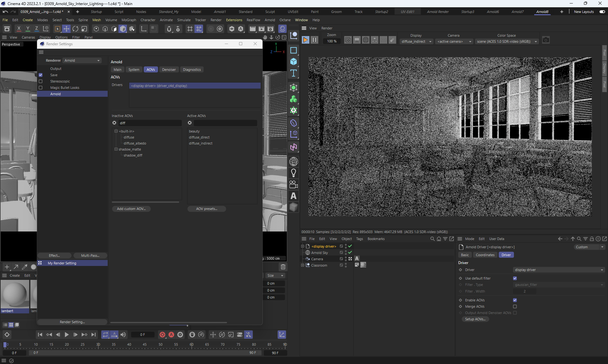The width and height of the screenshot is (608, 364).
Task: Uncheck the Save render setting checkbox
Action: coord(41,75)
